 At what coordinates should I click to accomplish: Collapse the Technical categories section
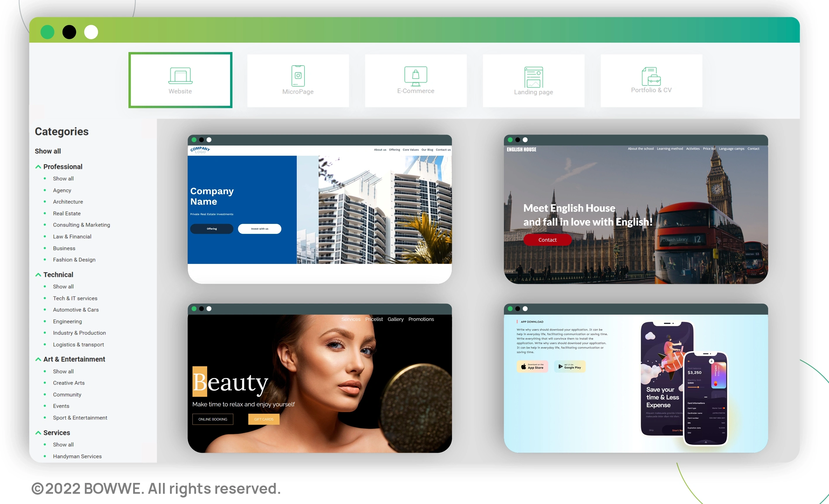[39, 274]
